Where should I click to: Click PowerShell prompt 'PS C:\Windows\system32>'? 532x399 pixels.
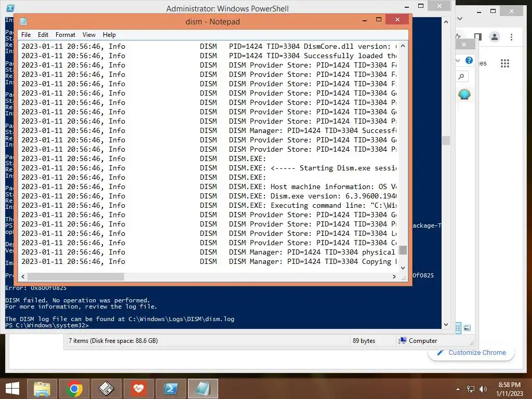(47, 325)
